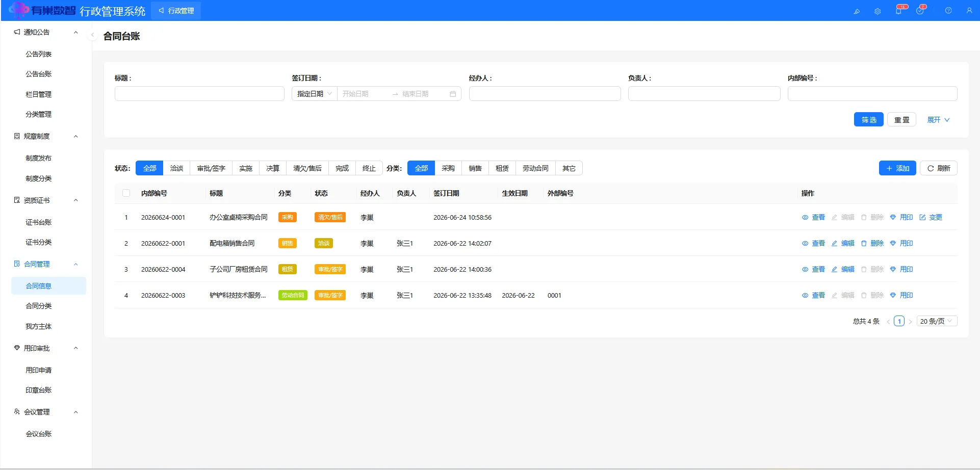Click the 会议管理 people icon

click(x=17, y=412)
